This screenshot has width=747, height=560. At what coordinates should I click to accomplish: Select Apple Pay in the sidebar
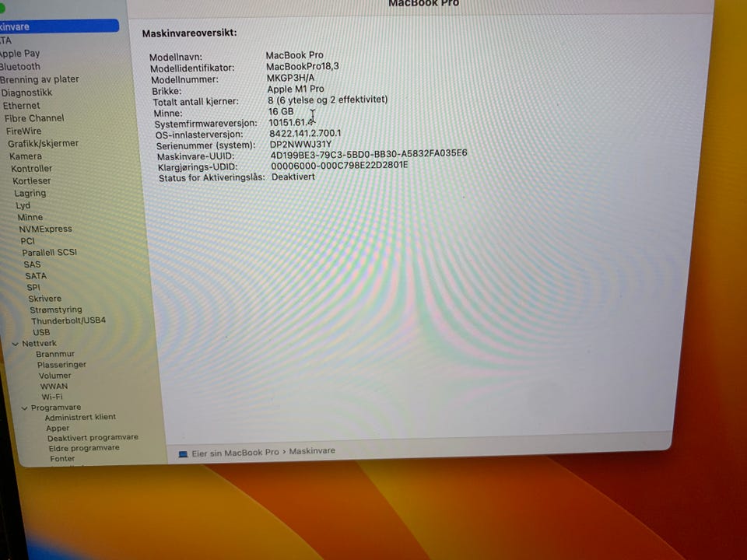tap(20, 54)
